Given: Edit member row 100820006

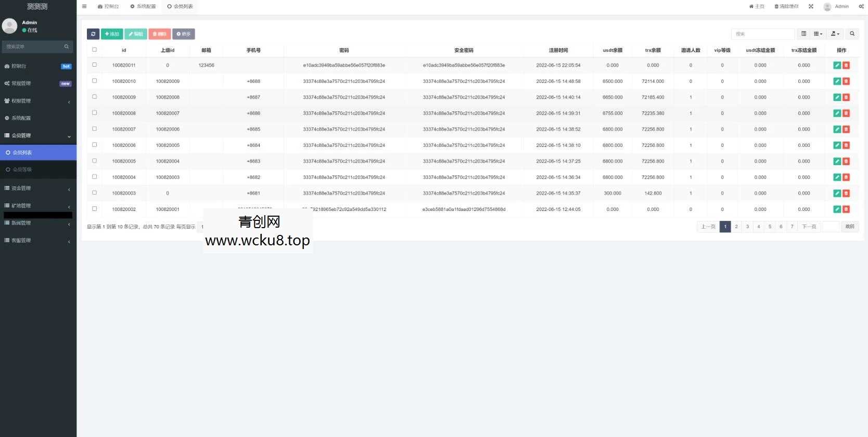Looking at the screenshot, I should pos(837,145).
